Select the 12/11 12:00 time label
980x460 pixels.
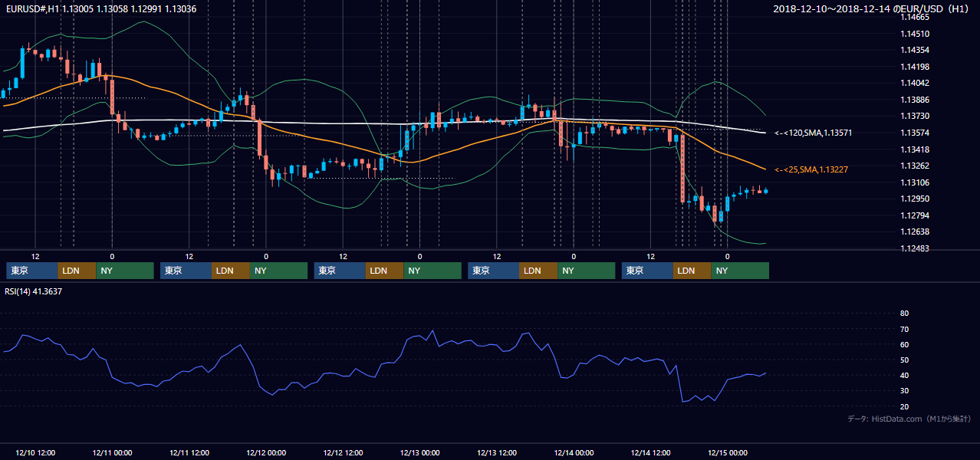189,452
